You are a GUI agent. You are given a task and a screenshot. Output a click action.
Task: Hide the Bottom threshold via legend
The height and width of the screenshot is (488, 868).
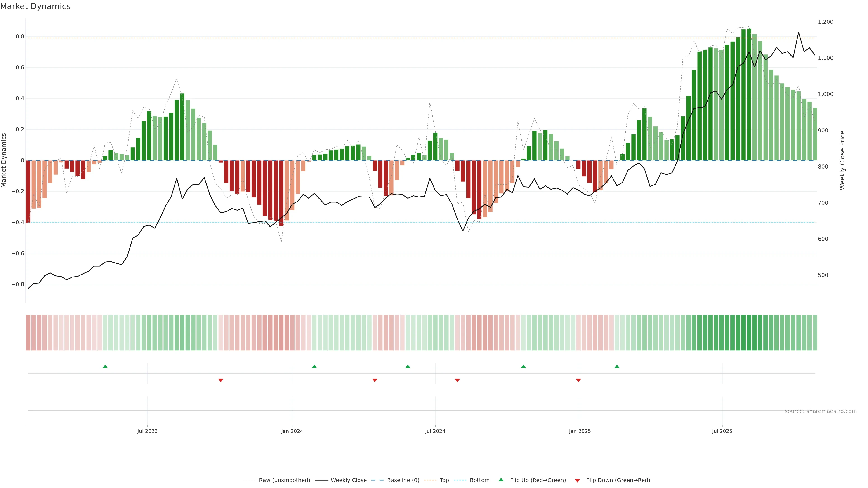(479, 480)
